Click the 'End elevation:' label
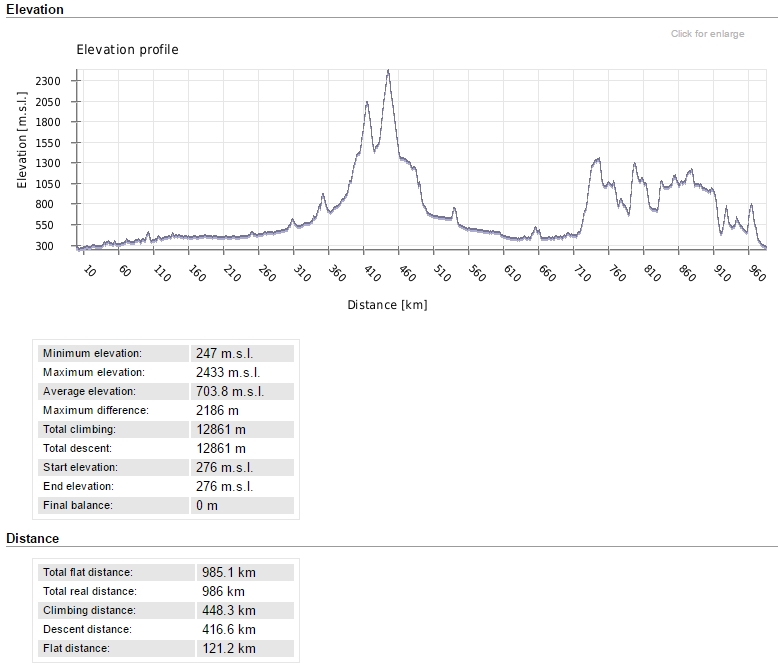Screen dimensions: 778x669 point(78,486)
